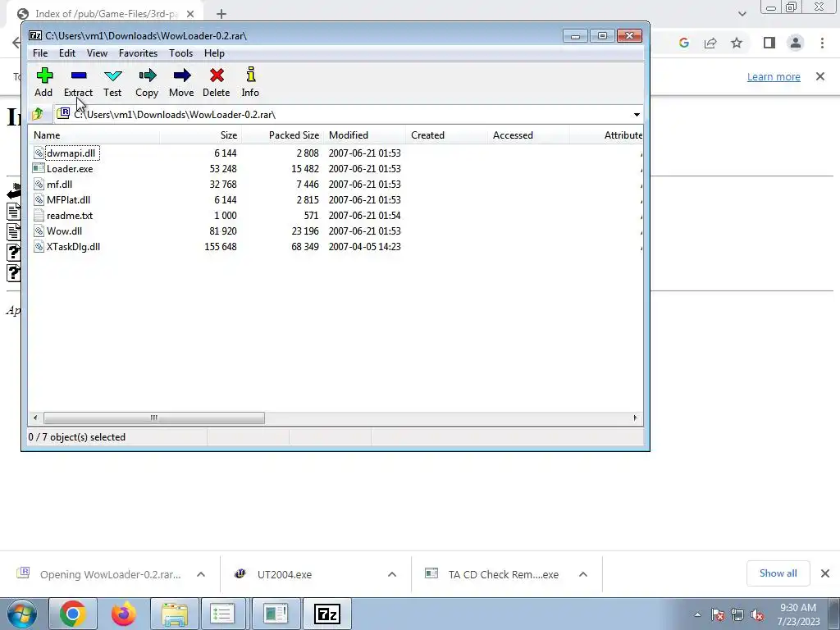Screen dimensions: 840x630
Task: Open menu for WowLoader-0.2.rar download item
Action: click(201, 574)
